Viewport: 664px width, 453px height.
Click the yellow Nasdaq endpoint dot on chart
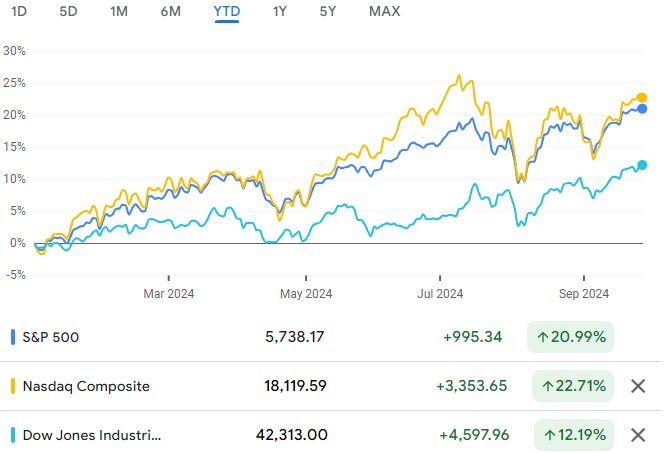(x=642, y=98)
